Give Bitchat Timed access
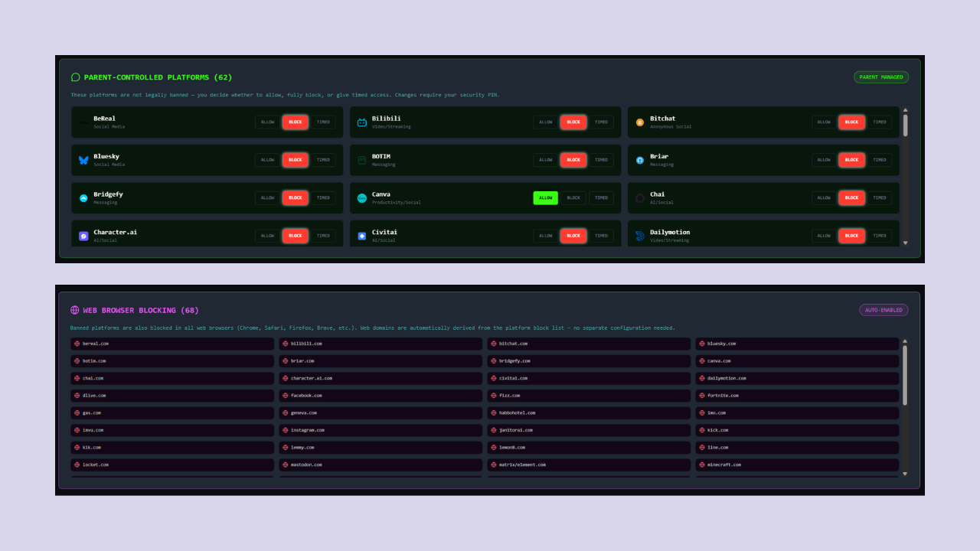The image size is (980, 551). (x=880, y=122)
